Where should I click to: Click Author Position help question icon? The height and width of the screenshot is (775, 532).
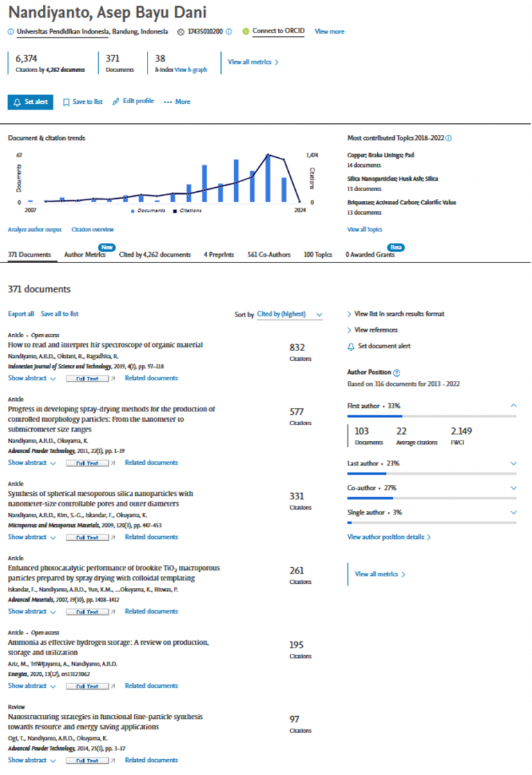396,373
